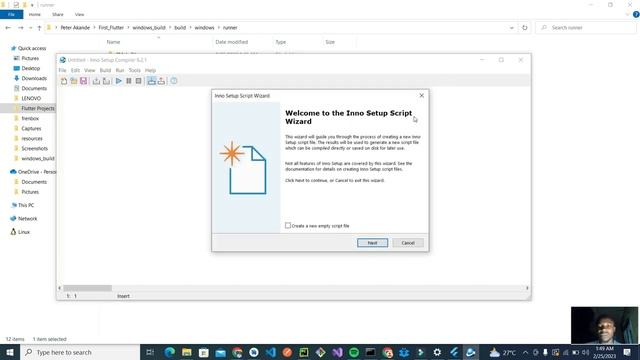
Task: Close the Inno Setup Script Wizard dialog
Action: [422, 96]
